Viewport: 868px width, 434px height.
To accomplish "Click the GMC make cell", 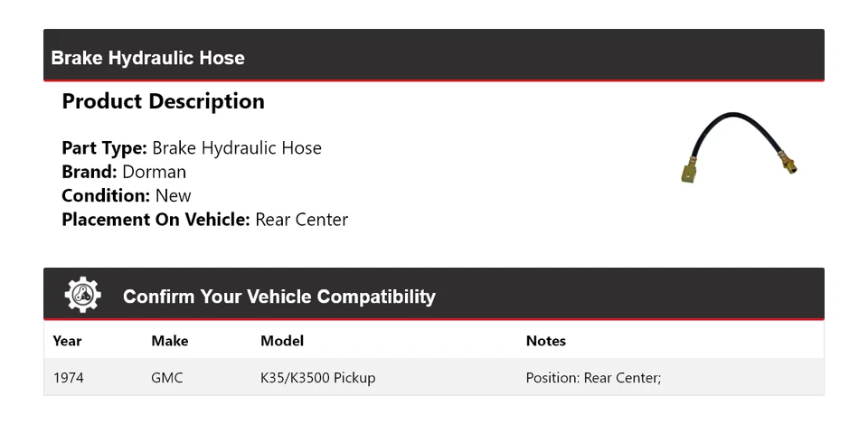I will click(x=167, y=377).
